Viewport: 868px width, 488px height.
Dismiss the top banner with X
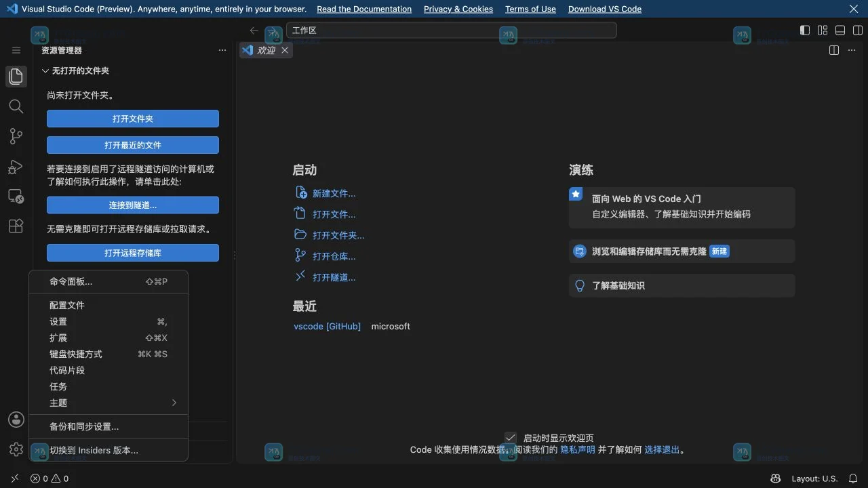854,9
